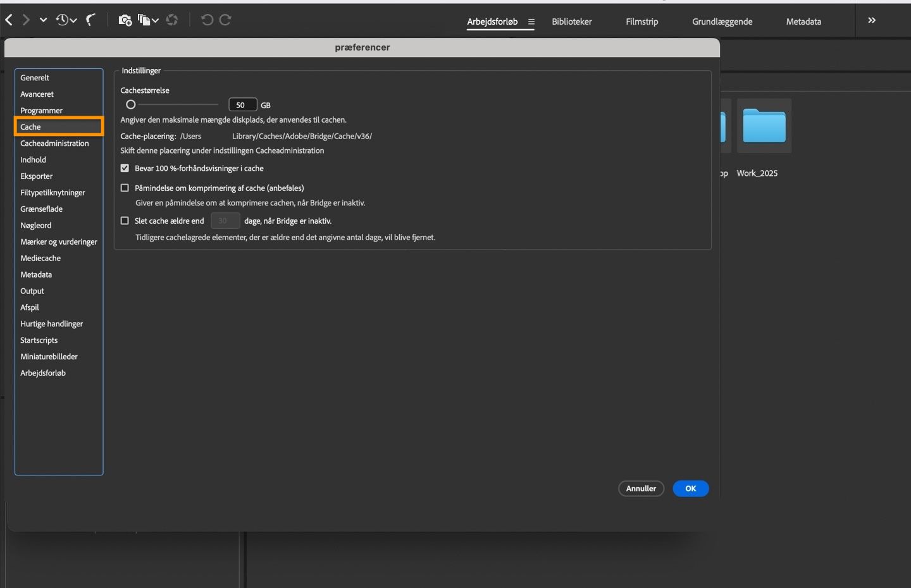The width and height of the screenshot is (911, 588).
Task: Open Eksporter preferences category
Action: pyautogui.click(x=59, y=176)
